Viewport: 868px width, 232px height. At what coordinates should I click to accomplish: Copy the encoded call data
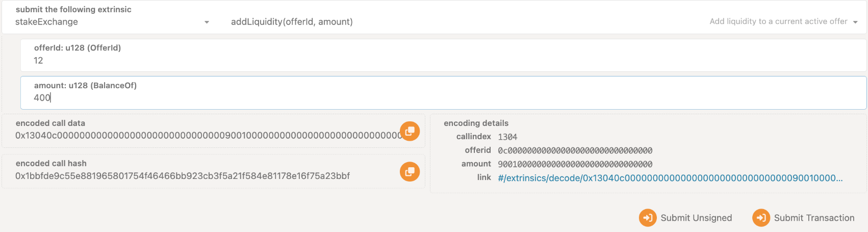410,131
